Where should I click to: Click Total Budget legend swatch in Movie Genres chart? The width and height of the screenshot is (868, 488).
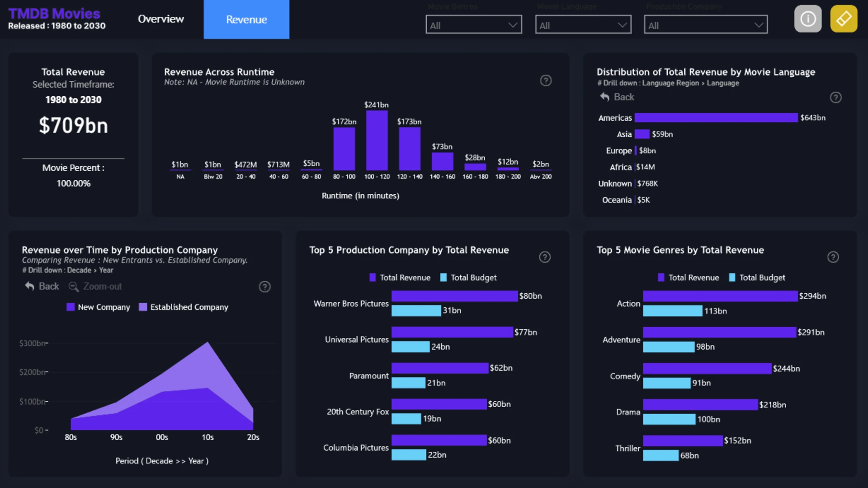click(x=732, y=277)
